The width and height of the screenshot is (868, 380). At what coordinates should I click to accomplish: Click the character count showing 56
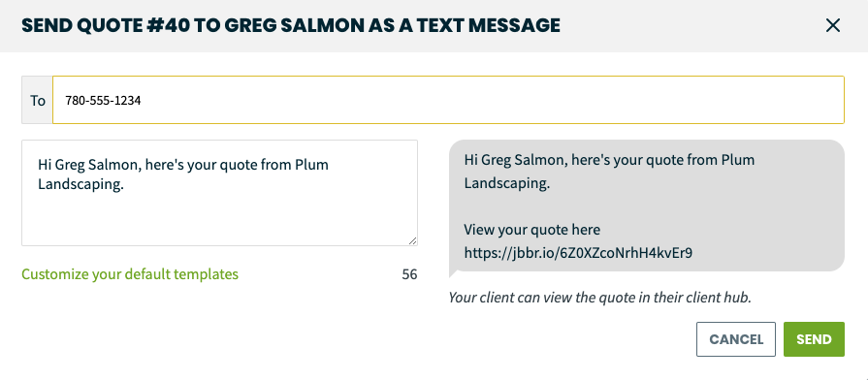pos(409,274)
